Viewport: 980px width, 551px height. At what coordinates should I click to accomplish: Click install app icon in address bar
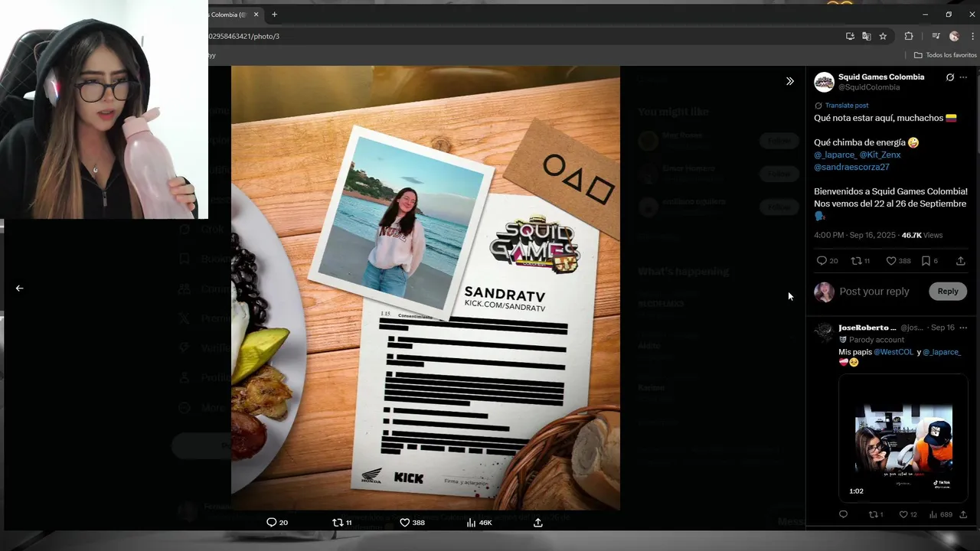tap(850, 36)
